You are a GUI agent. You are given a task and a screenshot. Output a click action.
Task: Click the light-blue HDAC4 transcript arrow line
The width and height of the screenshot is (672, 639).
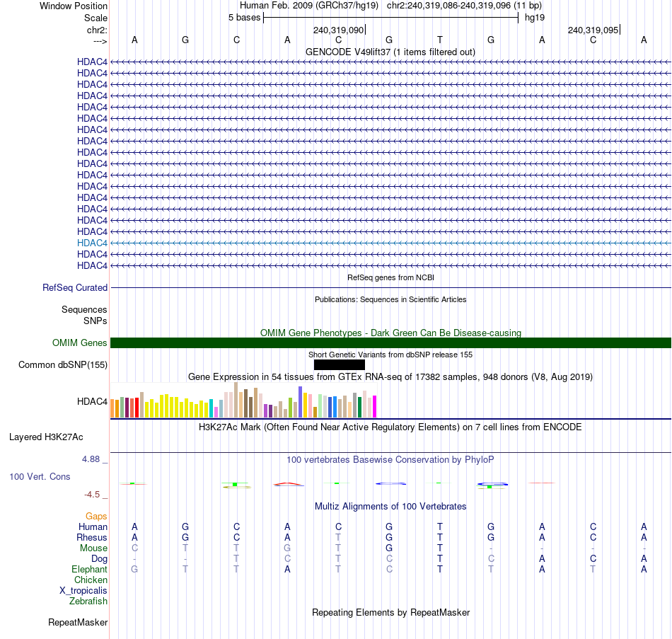390,243
